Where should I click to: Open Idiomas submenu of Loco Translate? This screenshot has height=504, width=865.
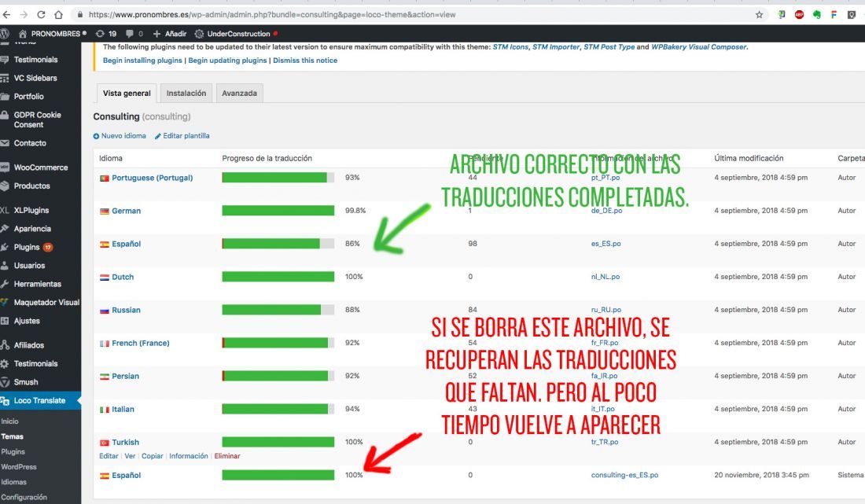click(13, 483)
